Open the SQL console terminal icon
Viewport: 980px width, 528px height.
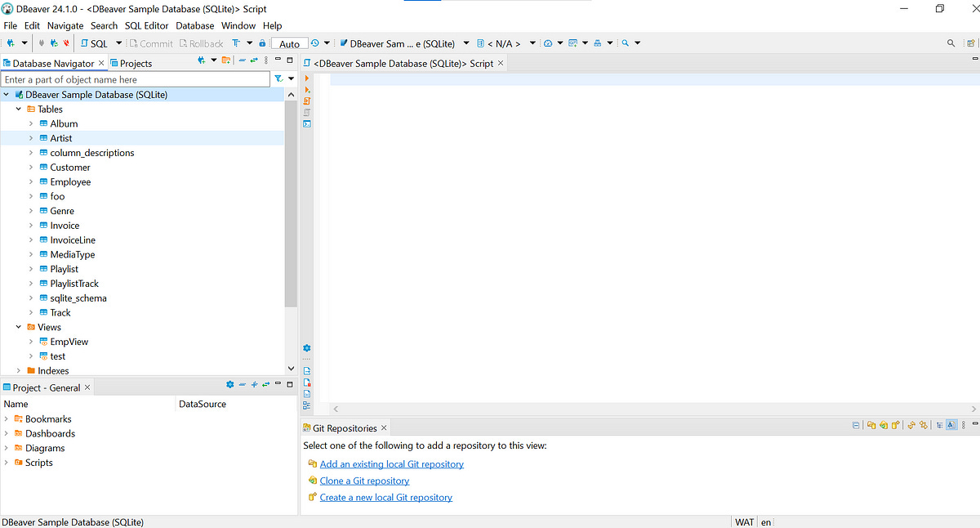click(x=307, y=123)
